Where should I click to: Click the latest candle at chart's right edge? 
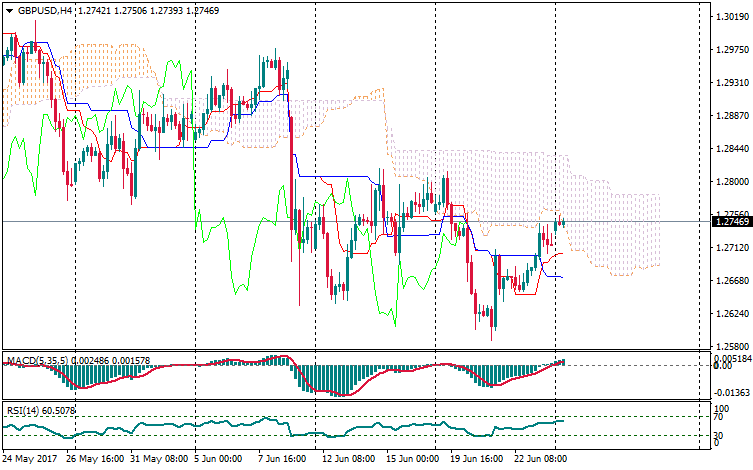point(562,221)
